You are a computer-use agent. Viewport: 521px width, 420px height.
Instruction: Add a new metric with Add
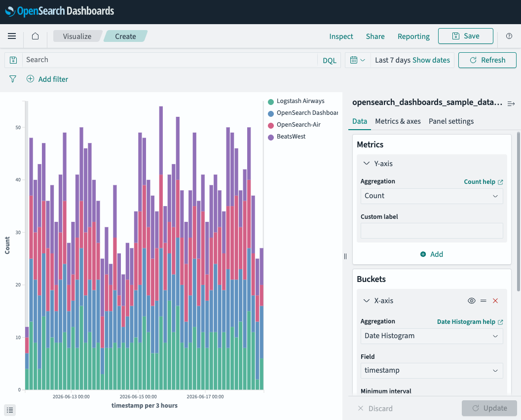pyautogui.click(x=432, y=254)
